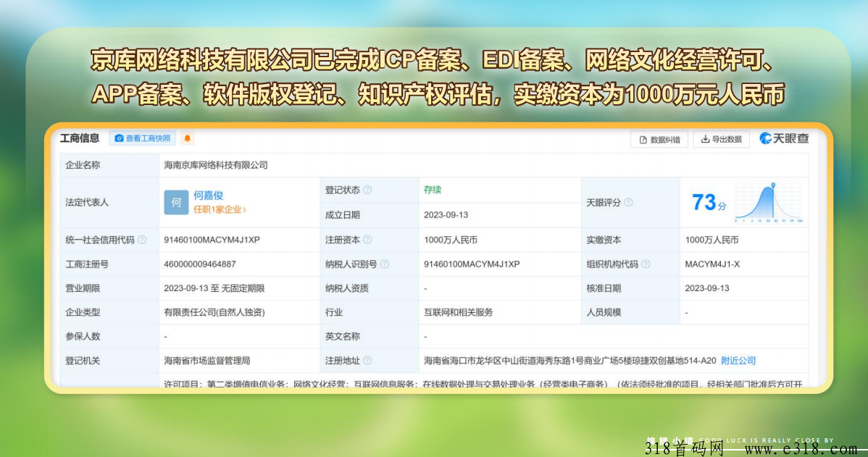Click 海南省市场监督管理局 registration authority
868x457 pixels.
point(207,360)
